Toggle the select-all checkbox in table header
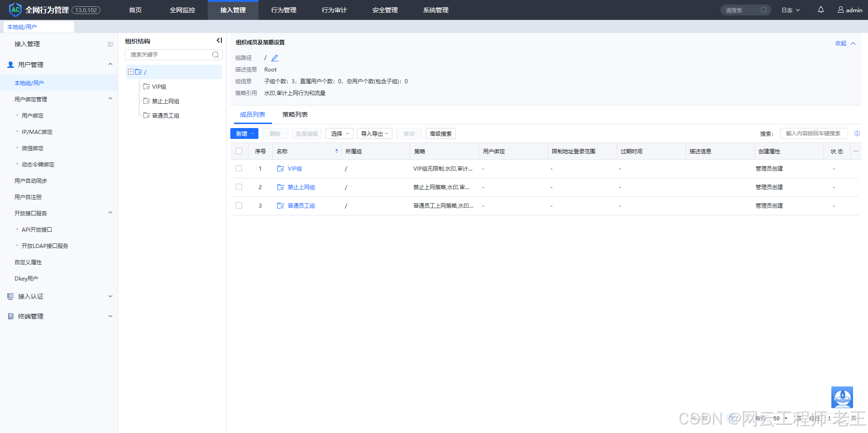The height and width of the screenshot is (433, 868). [x=239, y=151]
